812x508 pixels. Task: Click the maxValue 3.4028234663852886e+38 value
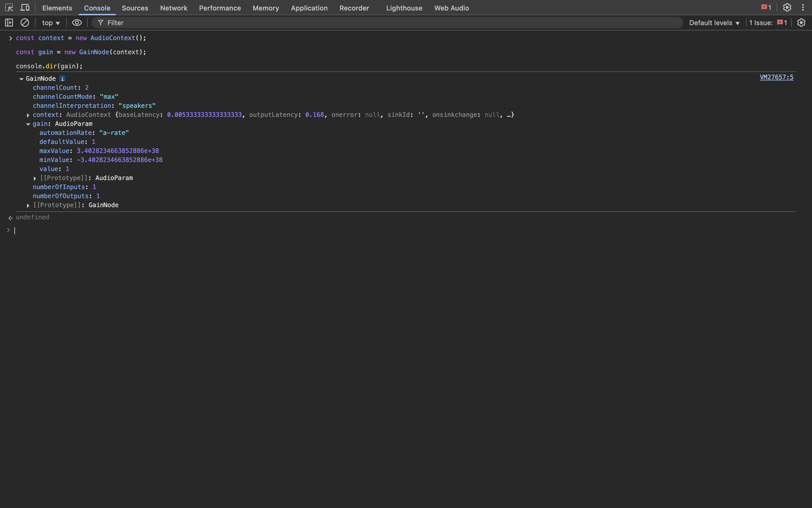tap(118, 151)
